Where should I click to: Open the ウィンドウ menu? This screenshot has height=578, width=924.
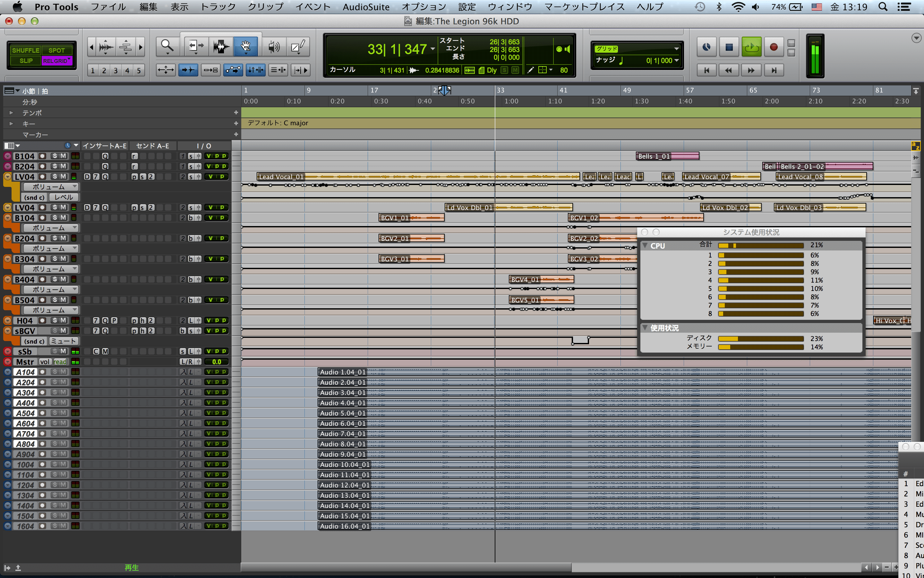pos(510,7)
